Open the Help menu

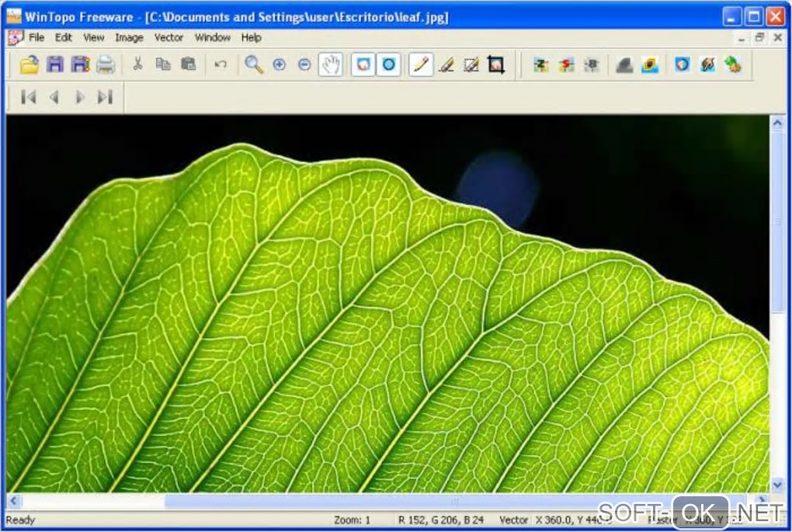click(251, 37)
